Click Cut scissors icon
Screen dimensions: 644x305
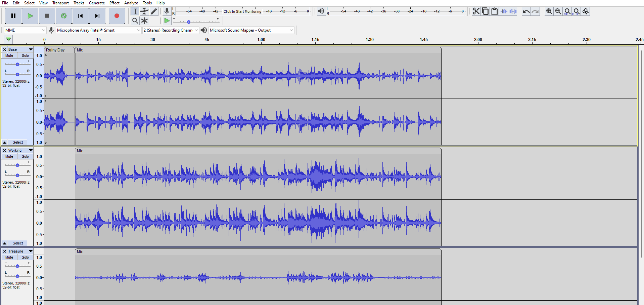click(x=476, y=11)
